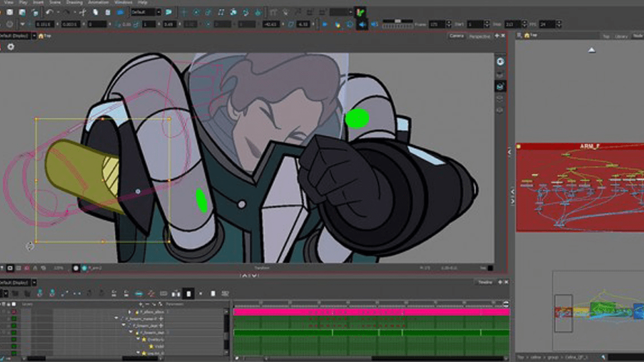Toggle the green enable checkbox on the second layer

tap(13, 319)
